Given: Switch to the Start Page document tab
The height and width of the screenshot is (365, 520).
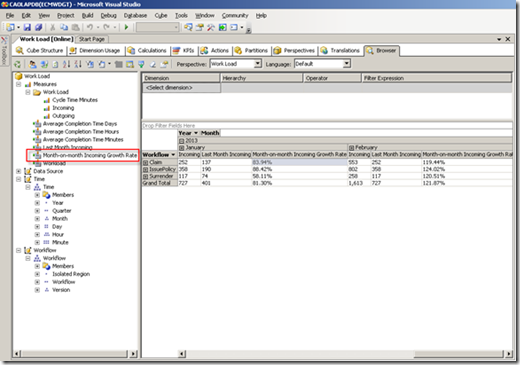Looking at the screenshot, I should (x=92, y=39).
